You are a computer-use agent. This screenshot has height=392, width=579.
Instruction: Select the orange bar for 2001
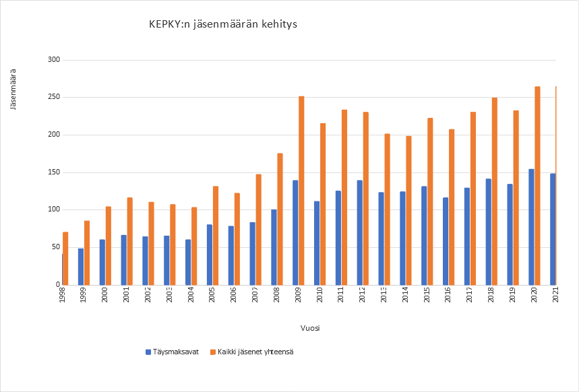coord(129,241)
